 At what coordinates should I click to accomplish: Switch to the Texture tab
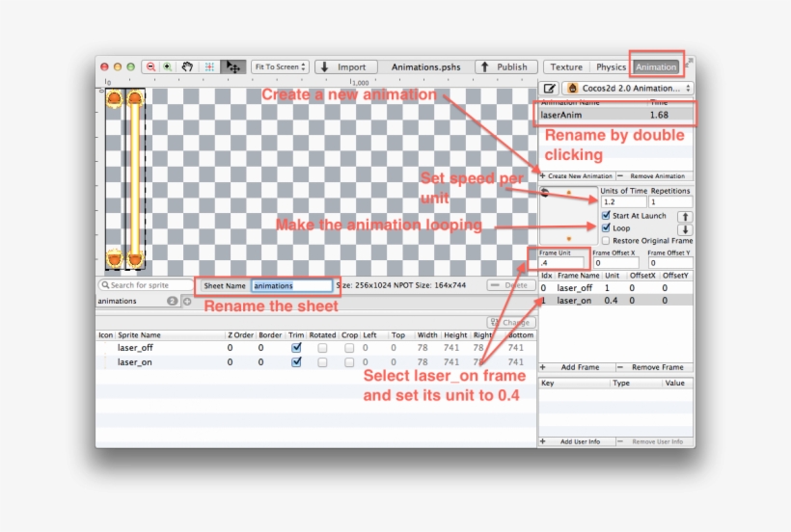coord(565,67)
